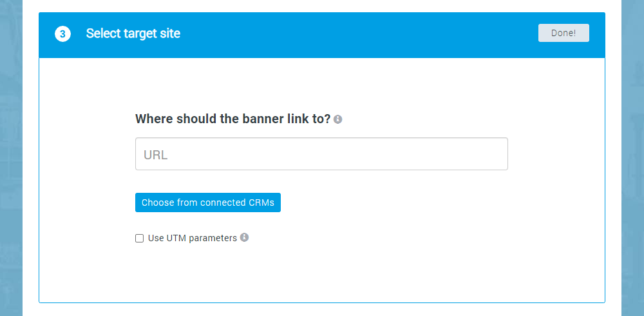The width and height of the screenshot is (644, 316).
Task: Click white page area below step panel
Action: pos(322,310)
